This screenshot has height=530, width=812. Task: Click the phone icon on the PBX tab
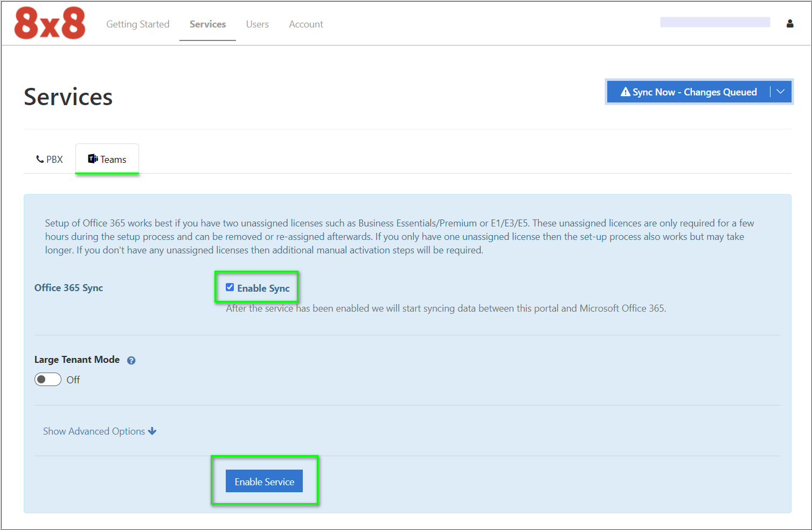coord(39,159)
